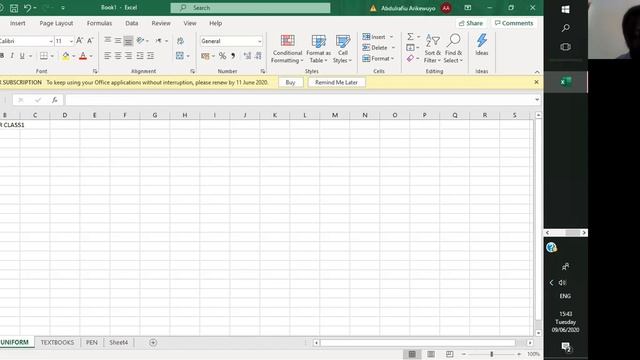The image size is (640, 360).
Task: Open Format as Table gallery
Action: click(x=318, y=49)
